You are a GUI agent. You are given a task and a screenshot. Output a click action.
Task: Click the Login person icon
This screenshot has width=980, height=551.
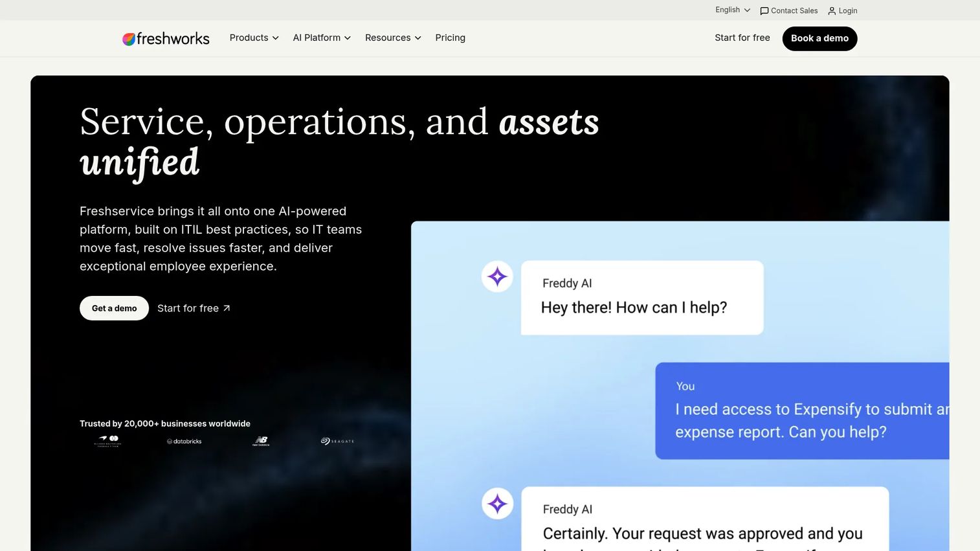832,11
